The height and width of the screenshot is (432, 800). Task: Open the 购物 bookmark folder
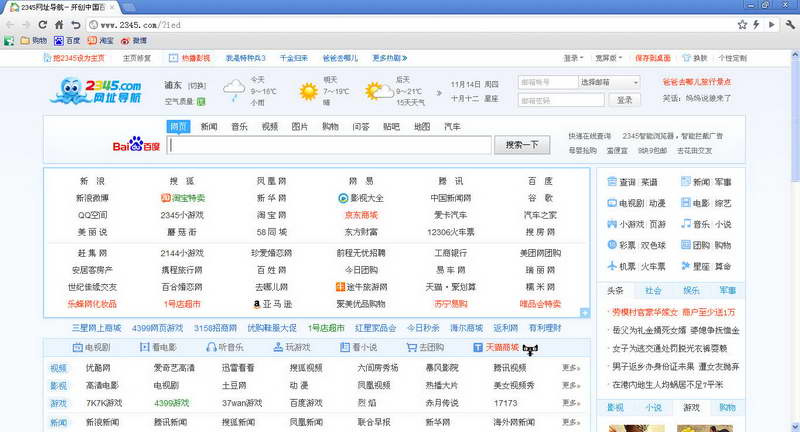click(34, 40)
